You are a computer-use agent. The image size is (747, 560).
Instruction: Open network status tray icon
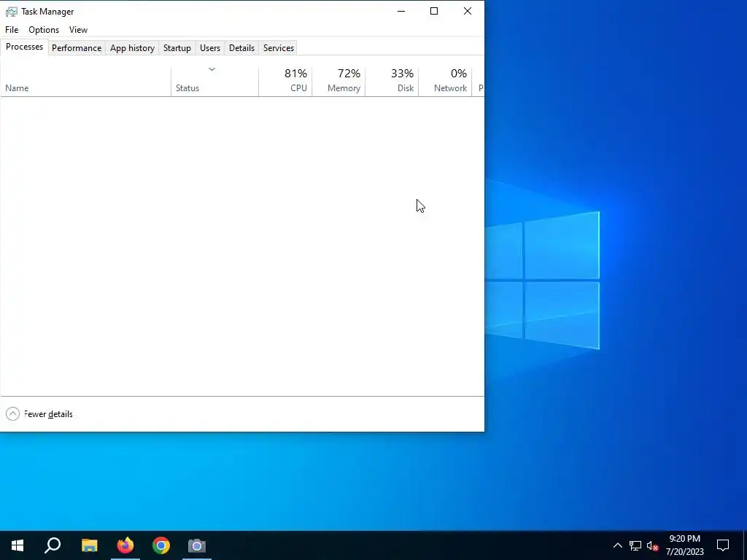tap(635, 545)
